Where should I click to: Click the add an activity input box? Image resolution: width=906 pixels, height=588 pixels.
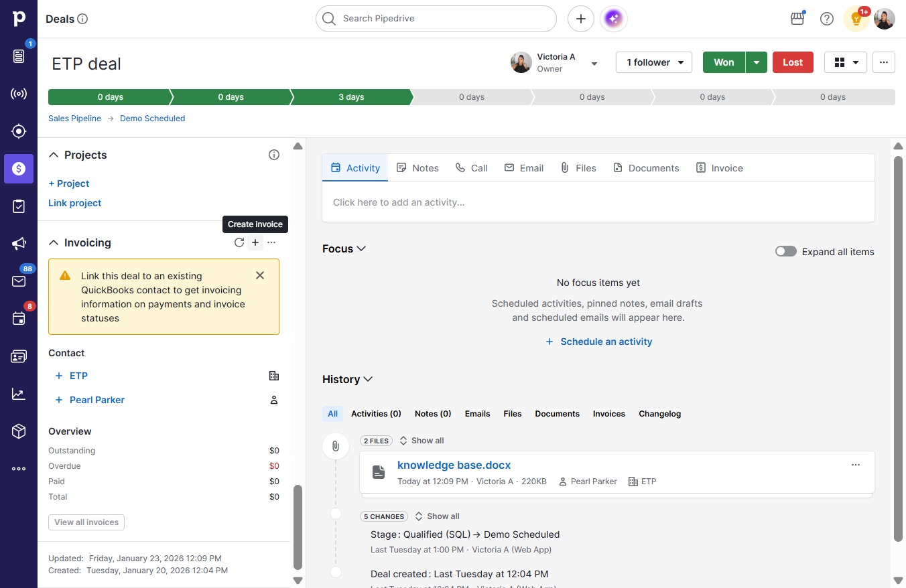[598, 202]
